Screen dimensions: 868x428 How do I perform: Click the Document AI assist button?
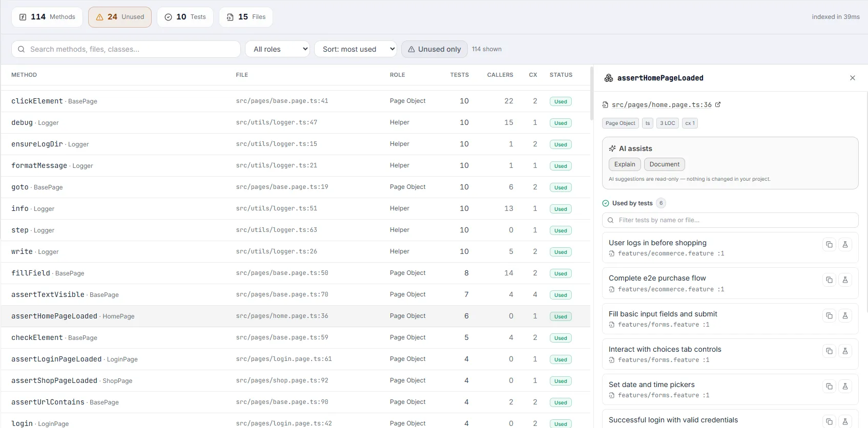665,164
